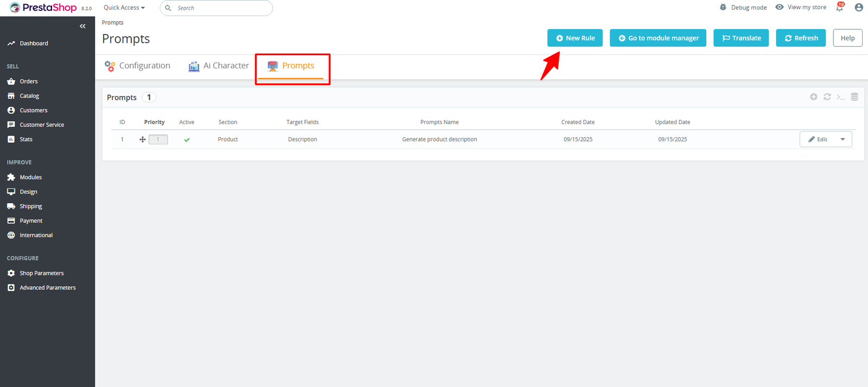Select the Prompts tab
The height and width of the screenshot is (387, 868).
coord(291,66)
